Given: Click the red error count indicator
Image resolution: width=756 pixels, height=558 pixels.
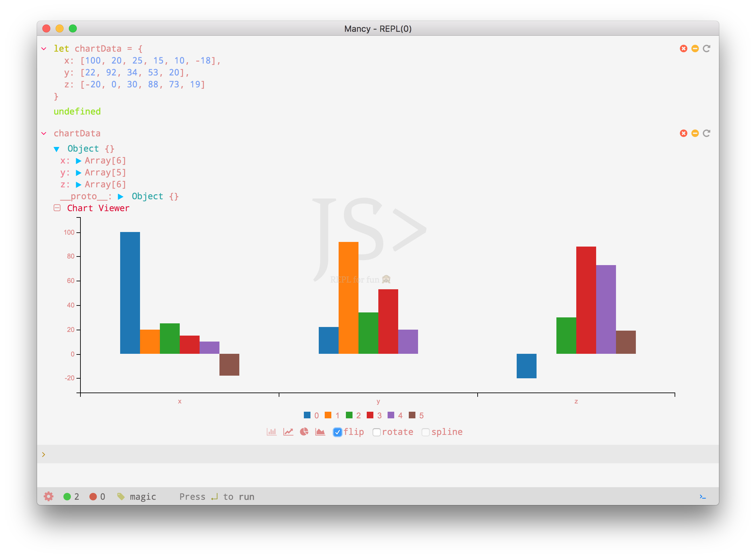Looking at the screenshot, I should tap(93, 496).
